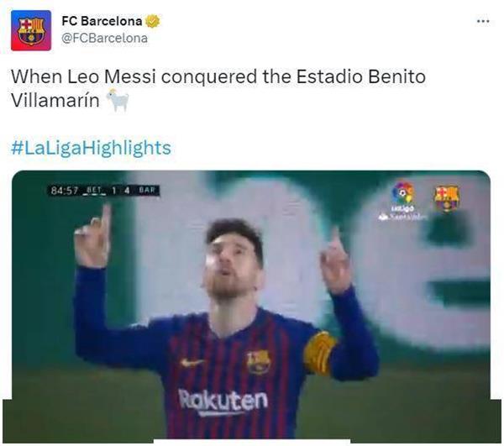The height and width of the screenshot is (446, 504).
Task: Click the gold verified badge
Action: click(152, 21)
